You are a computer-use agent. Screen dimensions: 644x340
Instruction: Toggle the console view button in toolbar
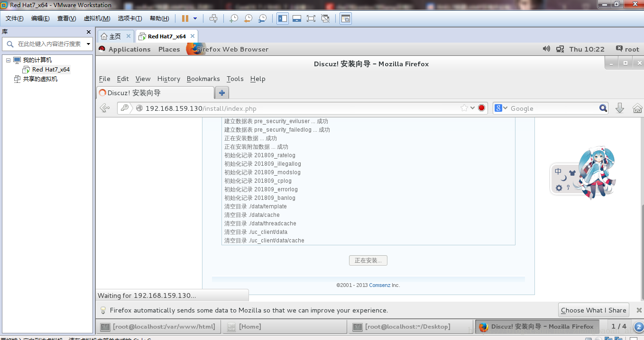[x=346, y=18]
